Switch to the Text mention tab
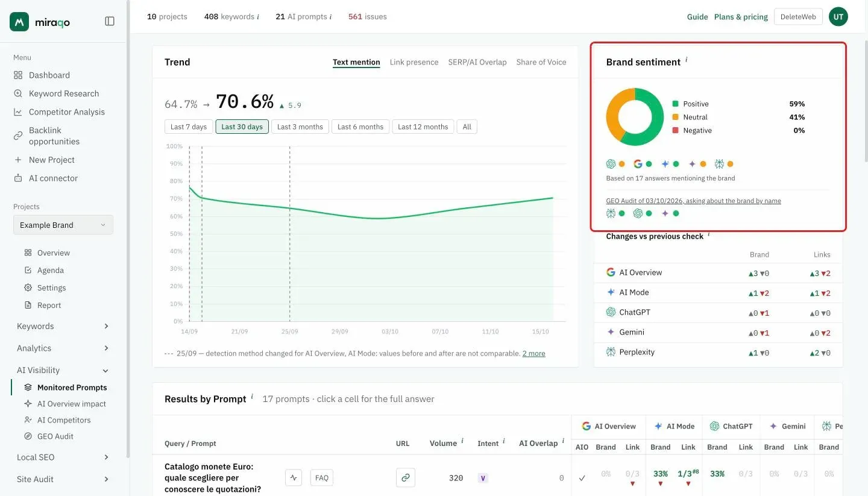This screenshot has width=868, height=496. 356,62
